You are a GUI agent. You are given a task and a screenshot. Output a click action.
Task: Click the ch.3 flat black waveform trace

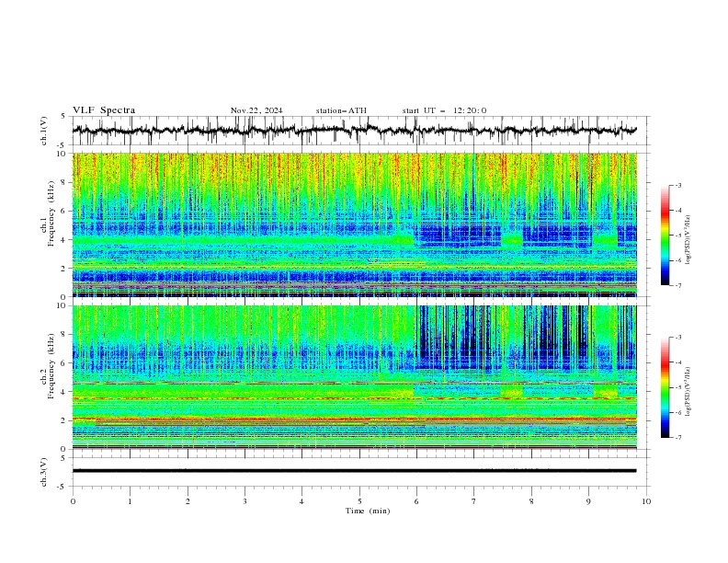click(x=354, y=471)
